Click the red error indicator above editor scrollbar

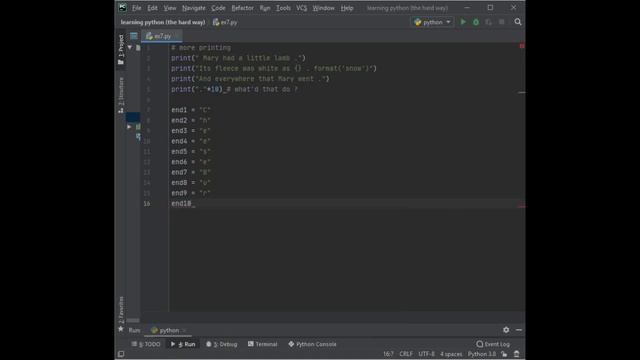pyautogui.click(x=521, y=46)
